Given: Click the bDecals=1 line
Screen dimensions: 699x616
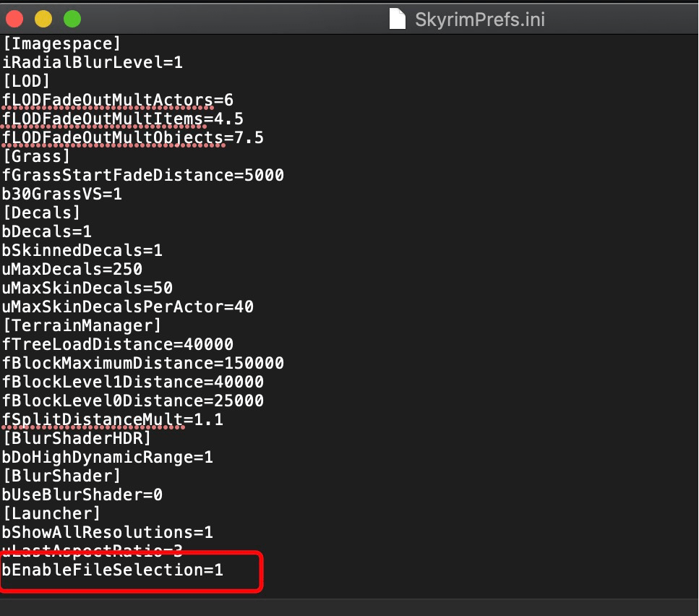Looking at the screenshot, I should pos(47,231).
